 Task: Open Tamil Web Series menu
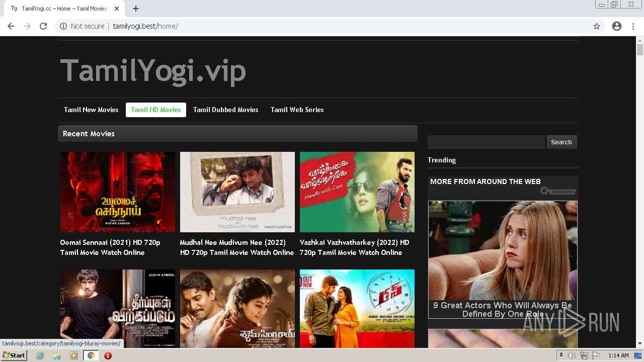(297, 110)
